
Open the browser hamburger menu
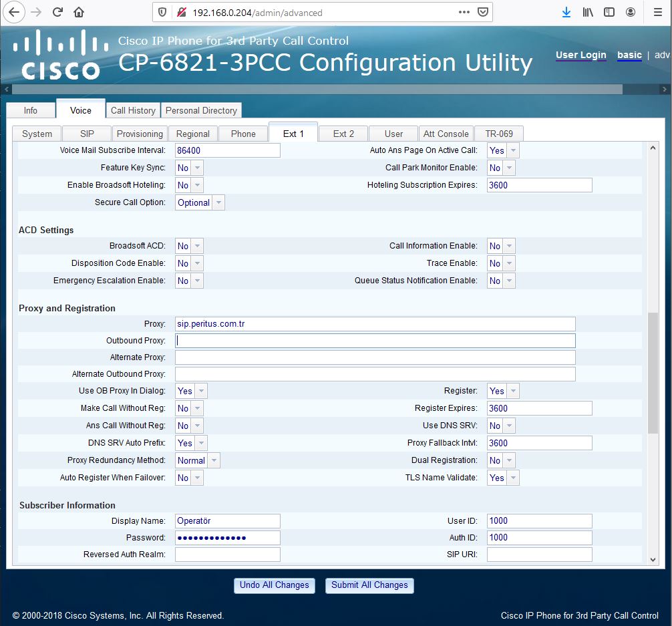pos(658,12)
